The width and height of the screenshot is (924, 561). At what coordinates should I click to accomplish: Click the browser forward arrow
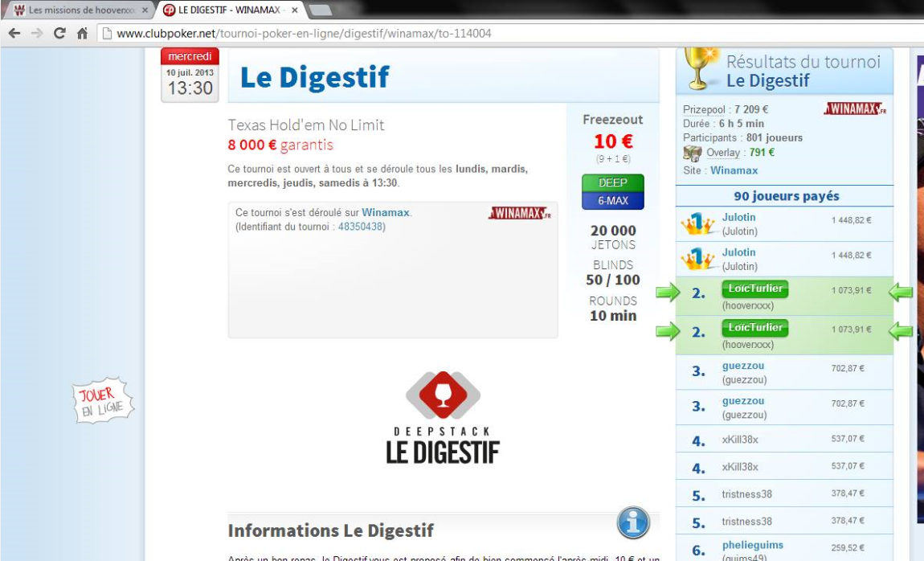point(36,34)
